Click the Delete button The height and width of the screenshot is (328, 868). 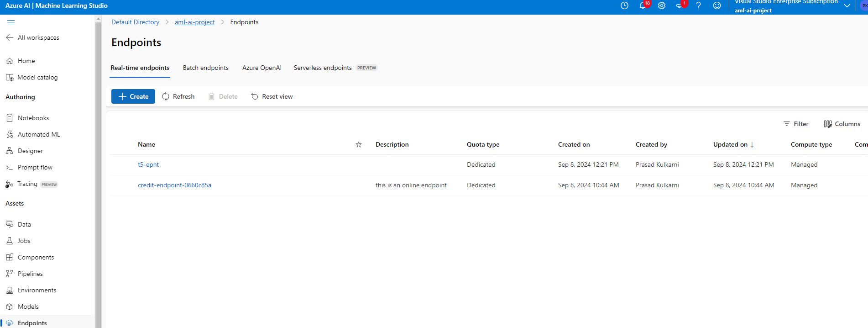coord(223,96)
